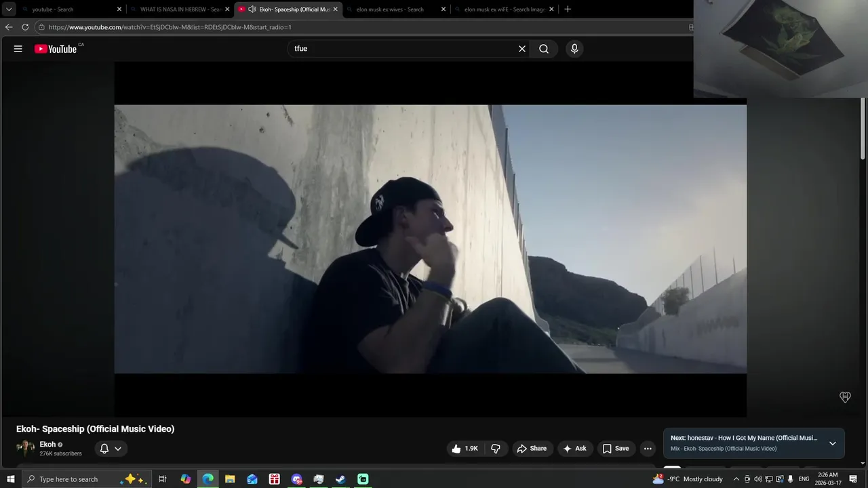This screenshot has width=868, height=488.
Task: Open weather widget showing Mostly cloudy
Action: click(688, 479)
